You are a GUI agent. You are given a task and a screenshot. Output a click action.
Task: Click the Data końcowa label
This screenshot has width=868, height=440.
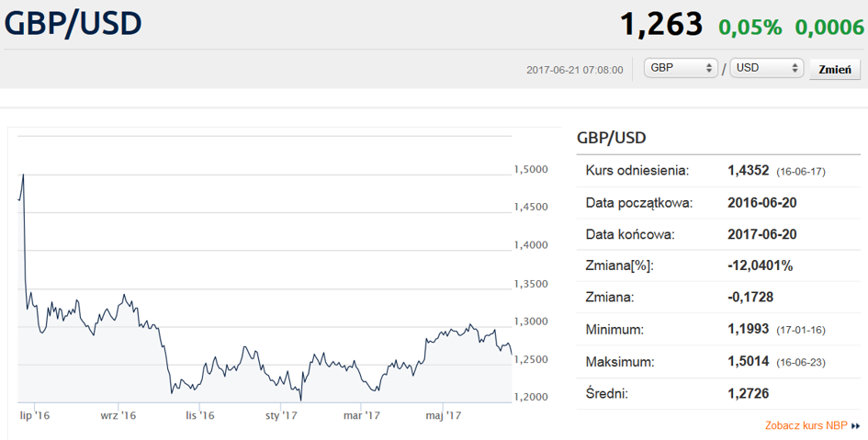tap(630, 234)
